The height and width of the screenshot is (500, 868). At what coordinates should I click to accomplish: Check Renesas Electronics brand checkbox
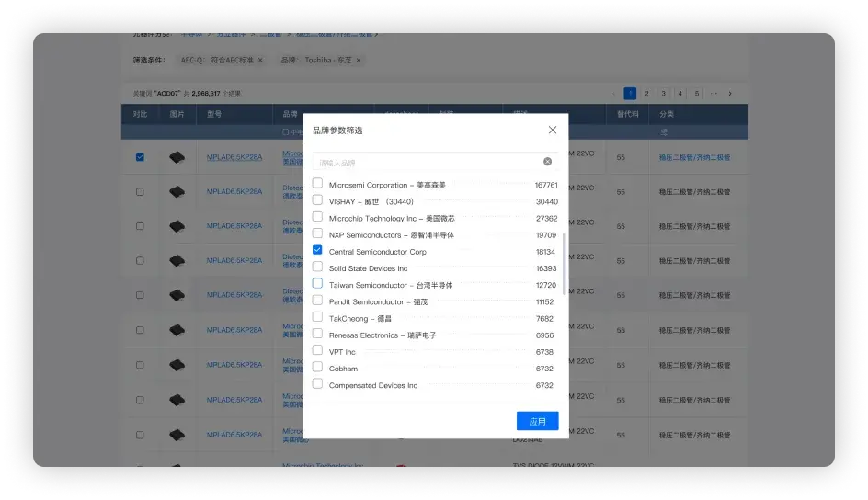point(317,334)
